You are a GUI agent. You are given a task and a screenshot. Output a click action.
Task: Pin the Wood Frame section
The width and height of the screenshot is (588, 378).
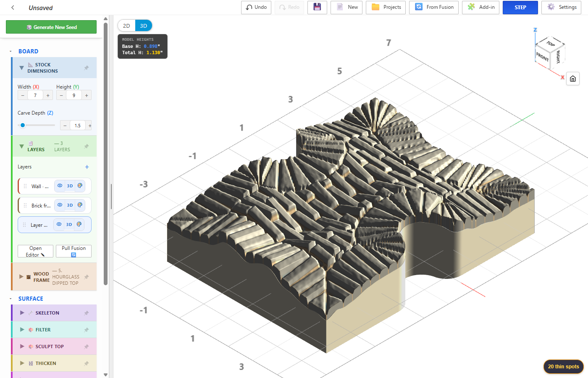coord(87,277)
